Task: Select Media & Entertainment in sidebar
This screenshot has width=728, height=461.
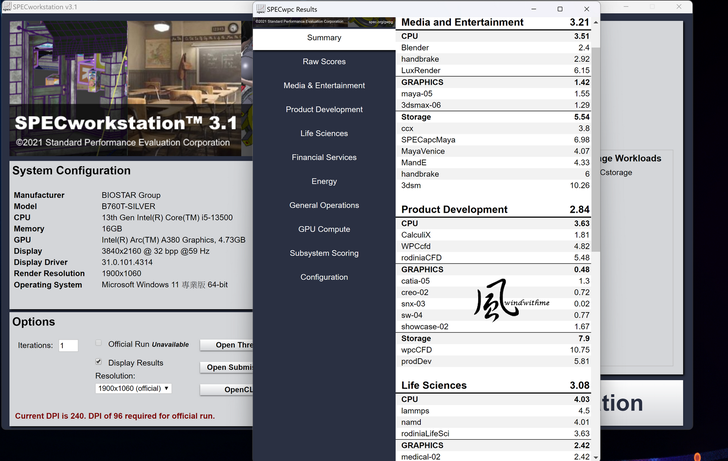Action: (324, 85)
